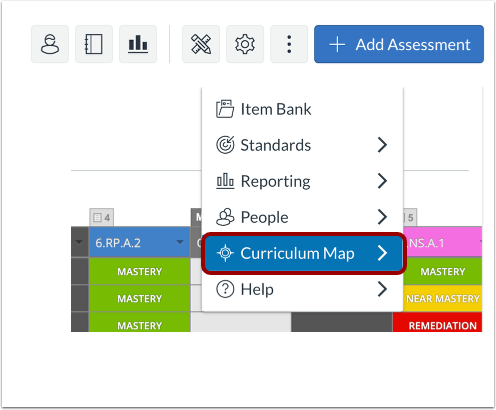This screenshot has width=496, height=410.
Task: Click the Standards target icon
Action: 225,145
